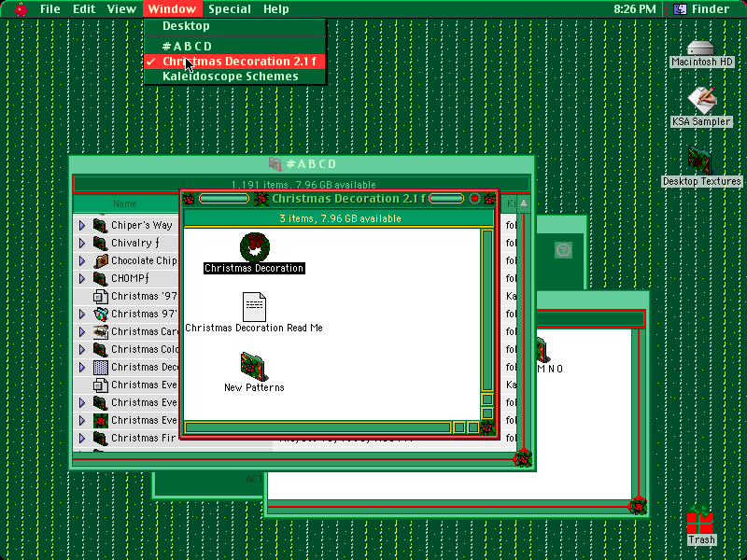Select the Desktop Textures folder icon
Viewport: 747px width, 560px height.
tap(699, 161)
